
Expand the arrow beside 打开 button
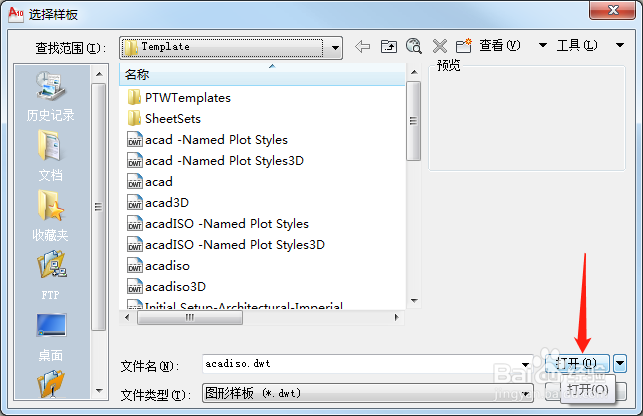[620, 363]
